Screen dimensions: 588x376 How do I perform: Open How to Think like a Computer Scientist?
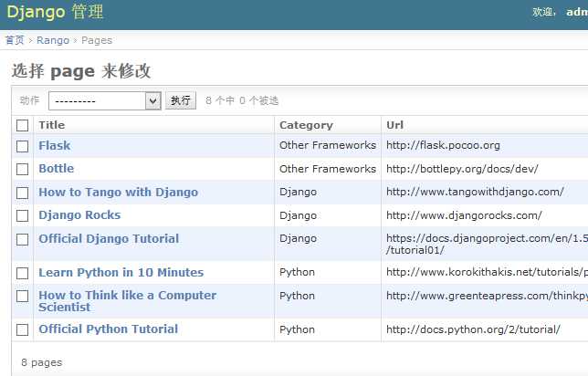[128, 301]
